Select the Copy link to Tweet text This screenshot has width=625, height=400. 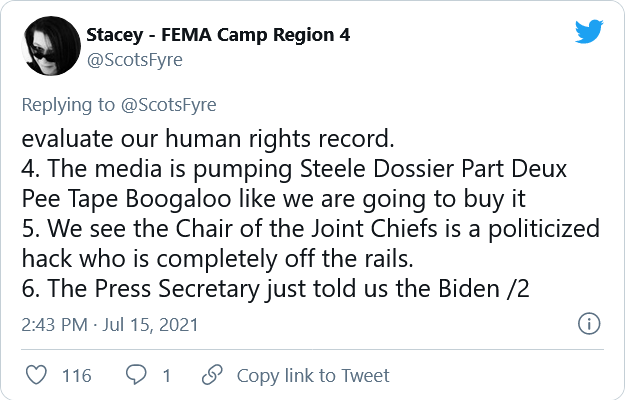312,376
